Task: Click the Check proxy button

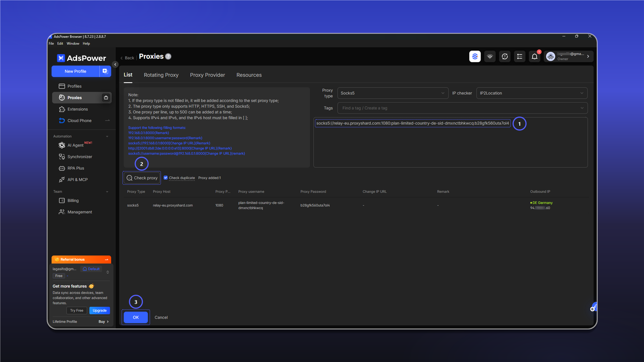Action: click(142, 178)
